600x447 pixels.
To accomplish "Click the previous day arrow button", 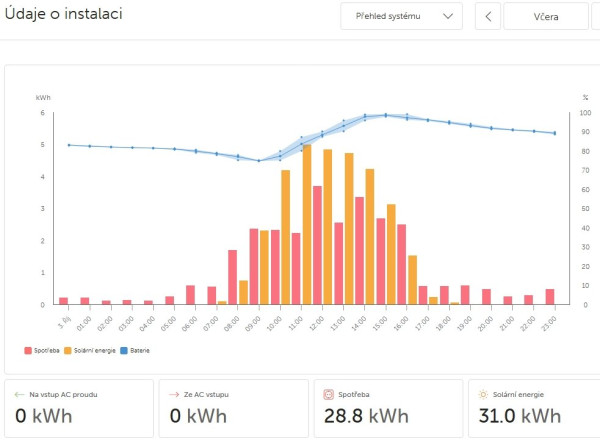I will (487, 17).
